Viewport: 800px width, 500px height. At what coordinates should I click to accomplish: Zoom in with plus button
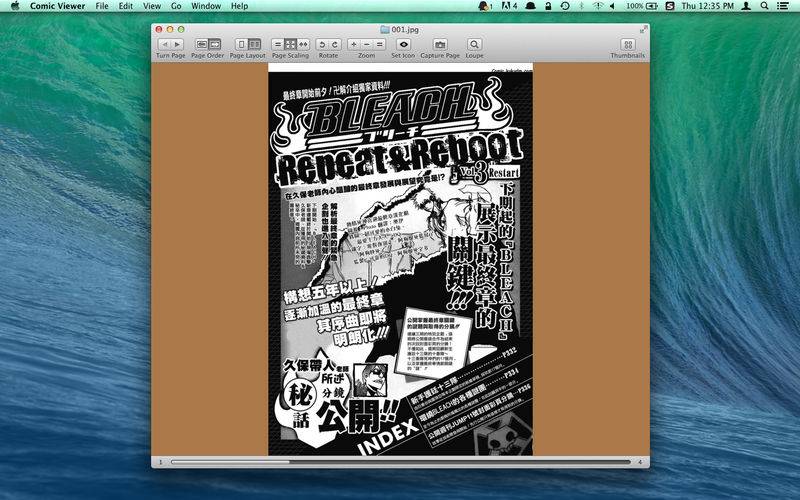pos(354,44)
